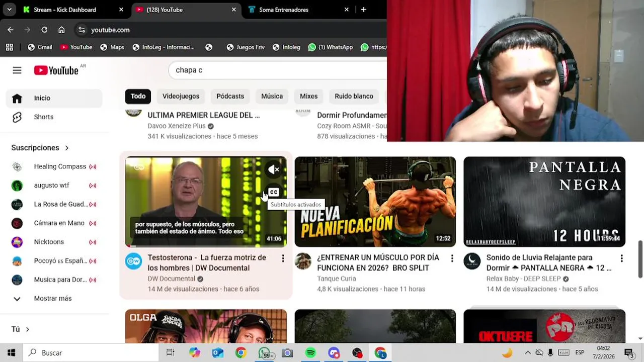
Task: Open more options for Sonido de Lluvia video
Action: (621, 258)
